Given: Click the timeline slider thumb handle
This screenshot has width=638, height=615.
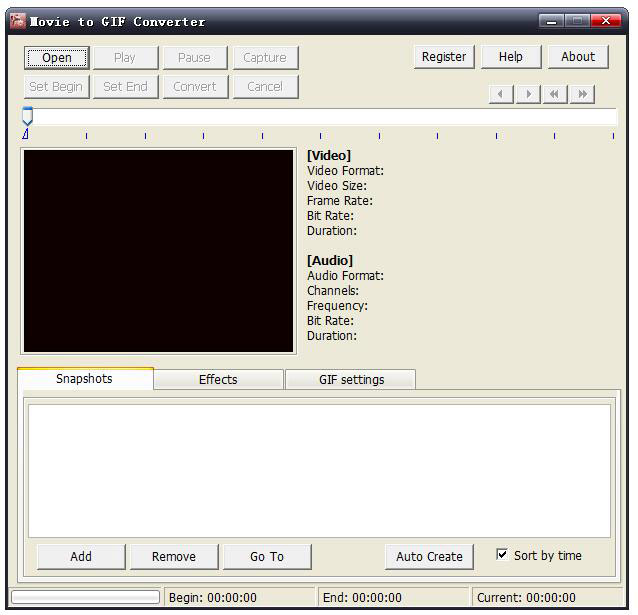Looking at the screenshot, I should tap(27, 117).
